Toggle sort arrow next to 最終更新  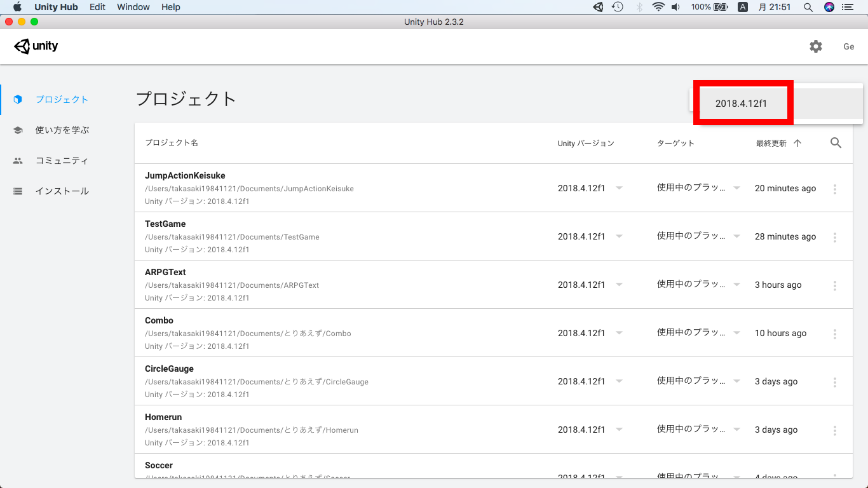tap(797, 143)
